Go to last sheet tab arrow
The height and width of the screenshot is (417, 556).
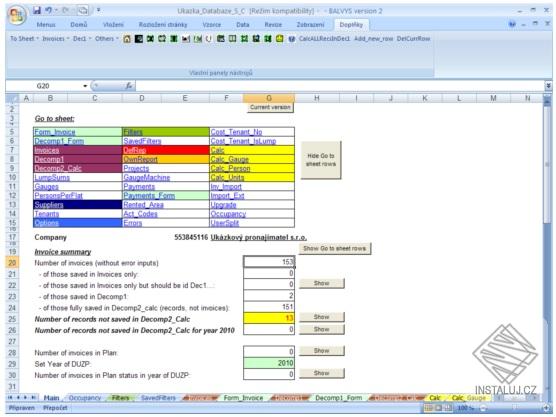coord(33,397)
